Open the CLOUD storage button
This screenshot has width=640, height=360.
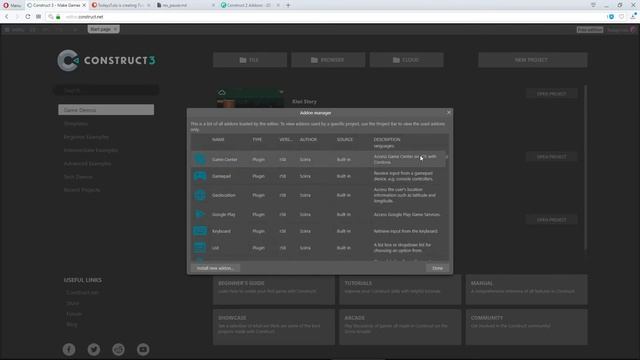coord(407,60)
